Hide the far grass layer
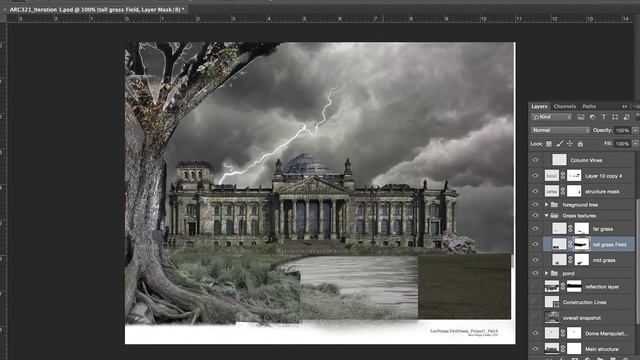 [536, 229]
